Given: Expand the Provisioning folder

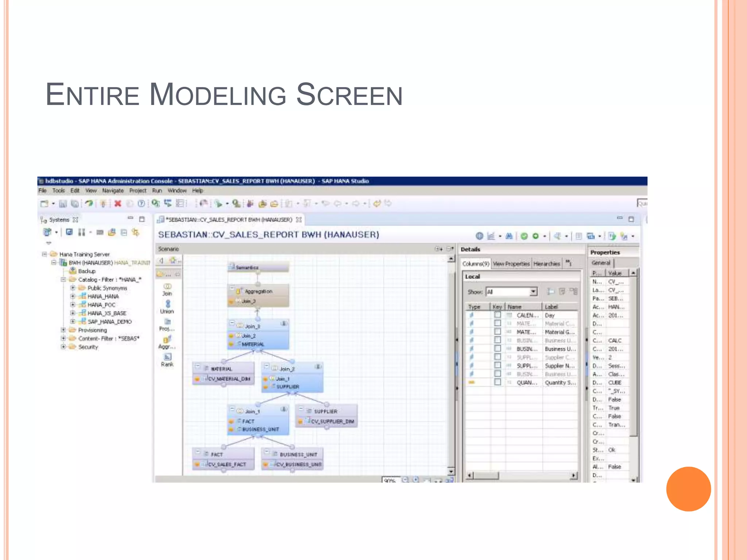Looking at the screenshot, I should click(63, 330).
